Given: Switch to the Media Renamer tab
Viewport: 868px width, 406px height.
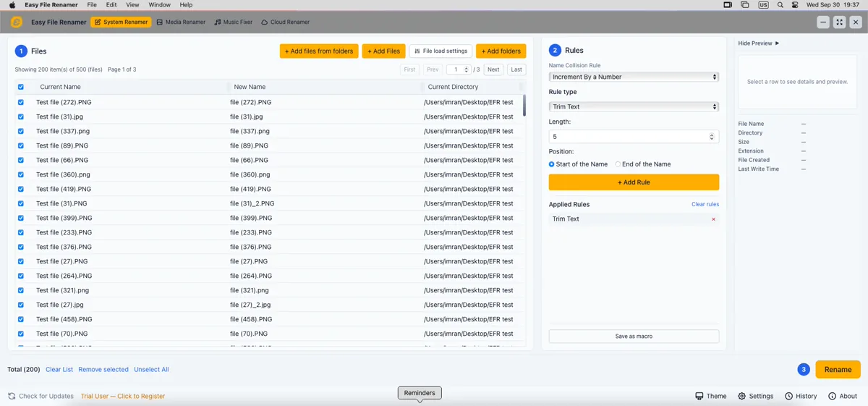Looking at the screenshot, I should (x=181, y=22).
